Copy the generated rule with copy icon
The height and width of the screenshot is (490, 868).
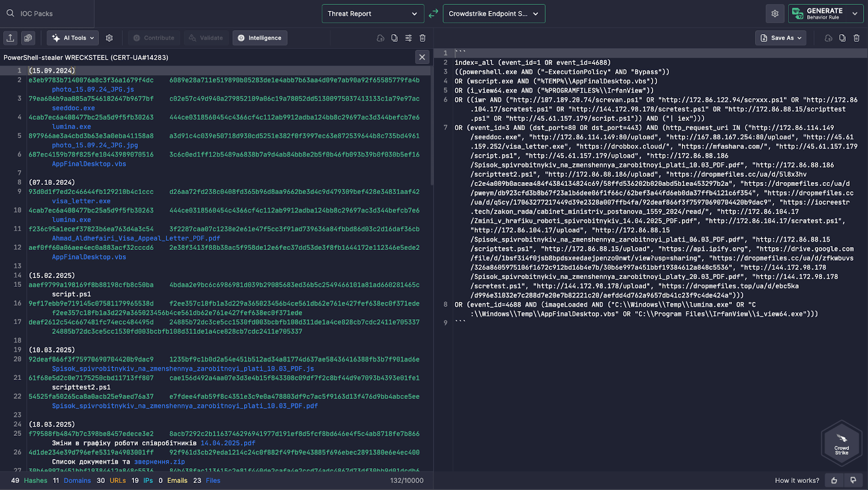[x=843, y=38]
